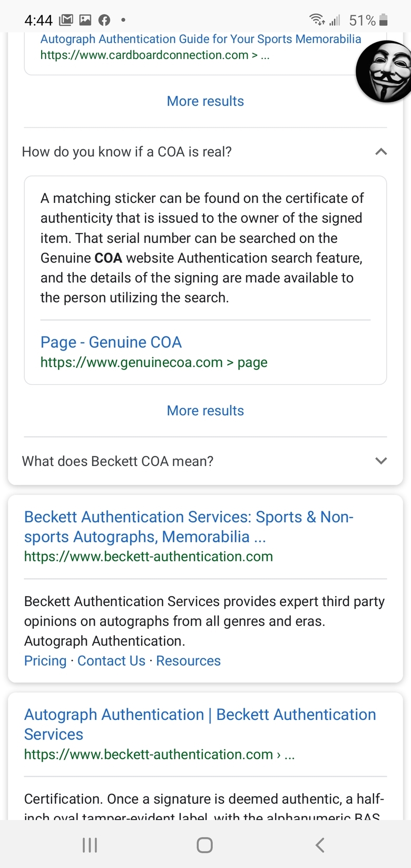
Task: Tap More results under Genuine COA answer
Action: point(205,411)
